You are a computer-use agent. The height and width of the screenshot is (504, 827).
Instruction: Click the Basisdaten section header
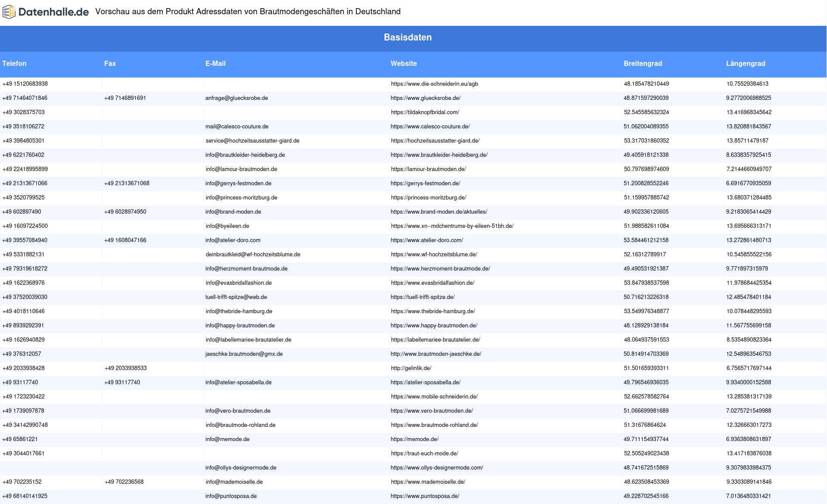(408, 37)
